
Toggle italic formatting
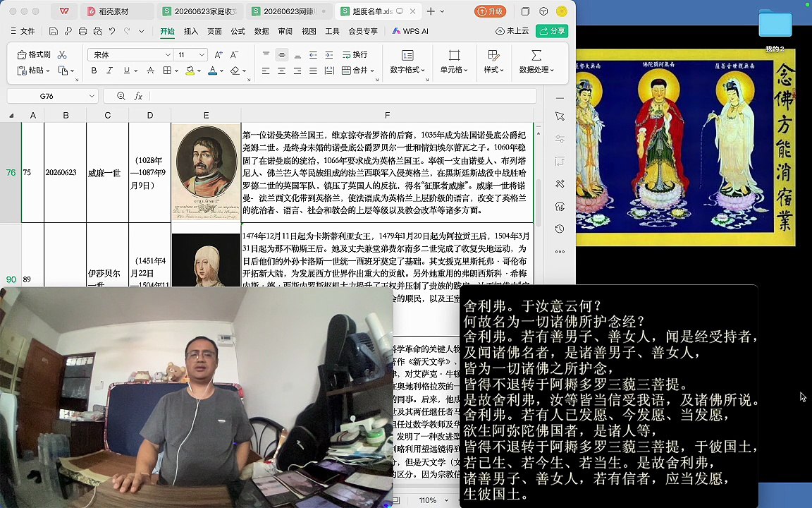pos(110,71)
